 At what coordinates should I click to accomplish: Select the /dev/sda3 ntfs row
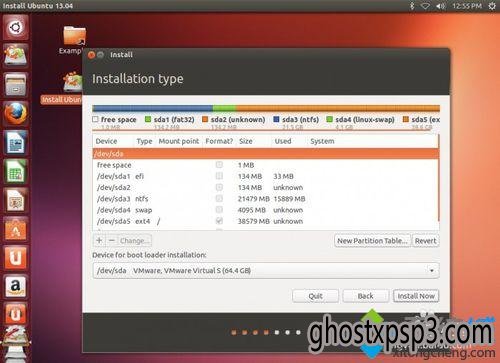(x=266, y=199)
